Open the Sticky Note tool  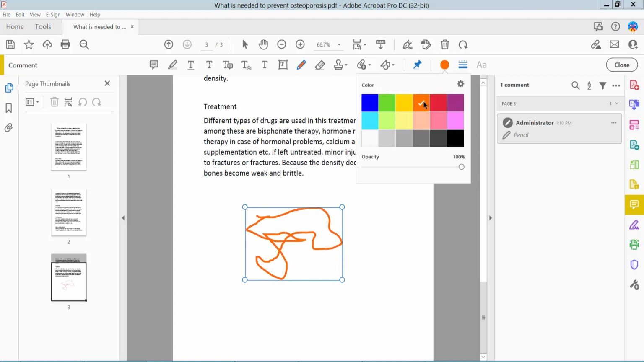(x=153, y=65)
